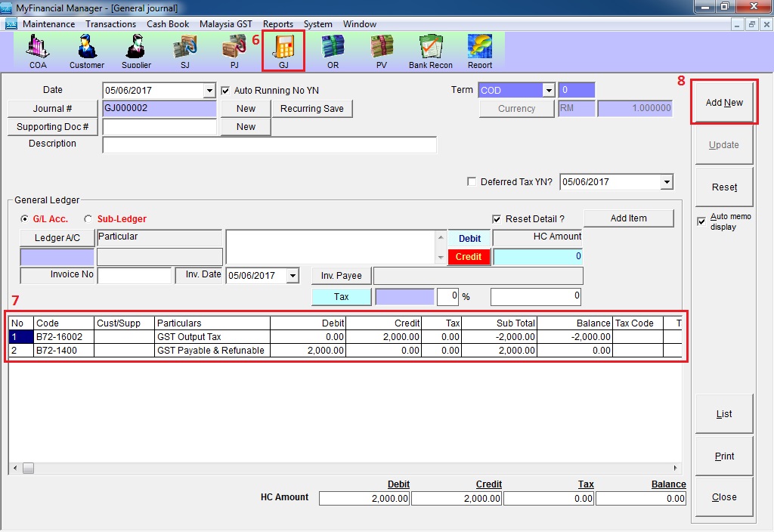The height and width of the screenshot is (532, 774).
Task: Select the PJ purchase journal icon
Action: 234,51
